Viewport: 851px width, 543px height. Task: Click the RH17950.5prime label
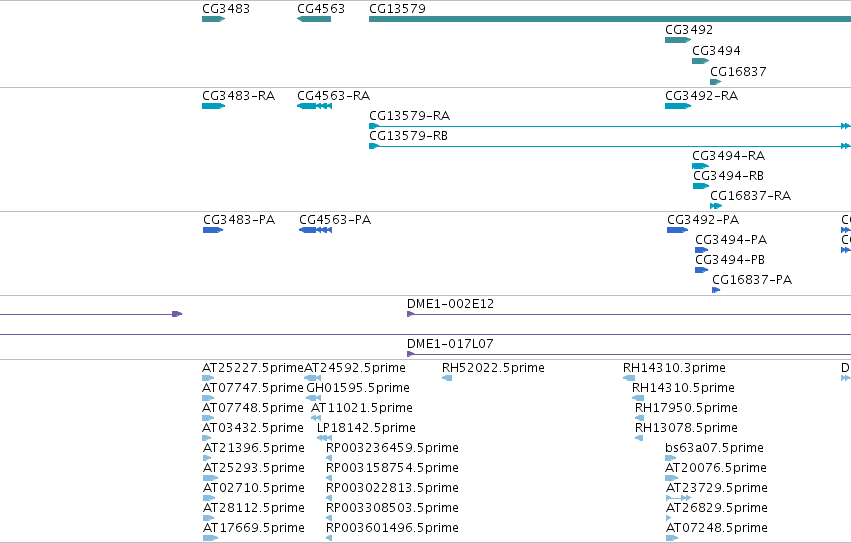pyautogui.click(x=686, y=408)
